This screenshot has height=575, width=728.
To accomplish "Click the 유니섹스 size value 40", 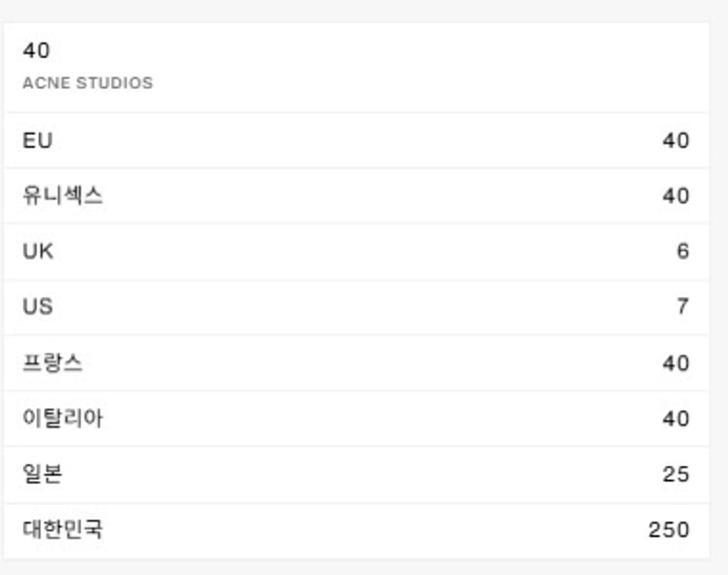I will click(x=676, y=196).
